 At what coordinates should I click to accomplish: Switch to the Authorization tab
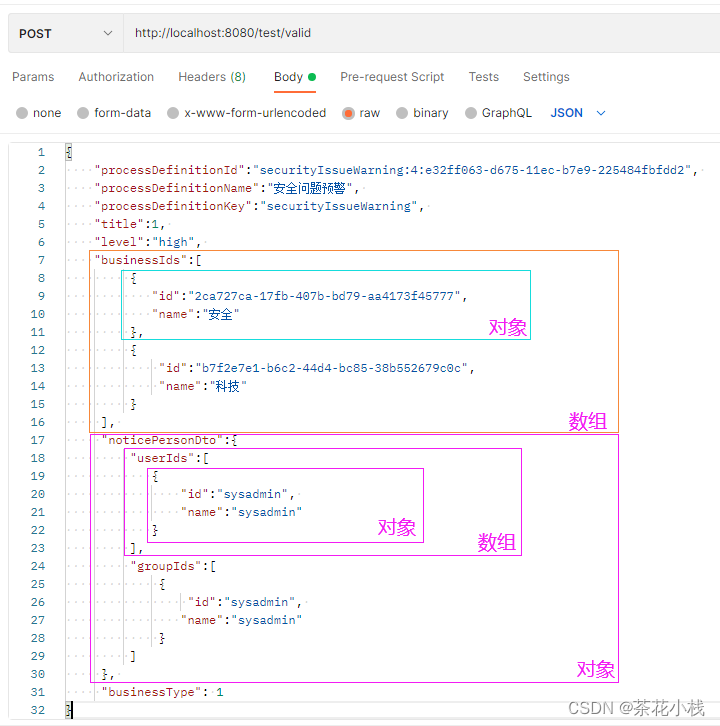coord(116,77)
